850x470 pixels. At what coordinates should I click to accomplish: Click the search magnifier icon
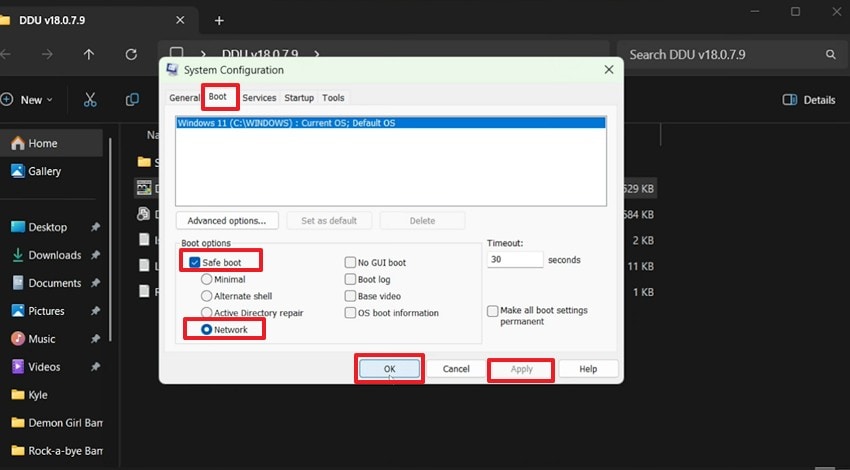830,54
